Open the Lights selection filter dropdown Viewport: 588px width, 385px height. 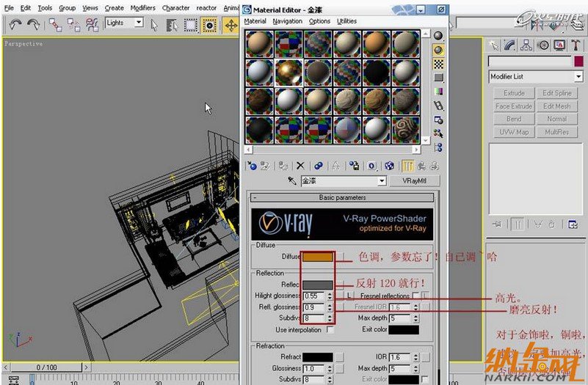[139, 23]
